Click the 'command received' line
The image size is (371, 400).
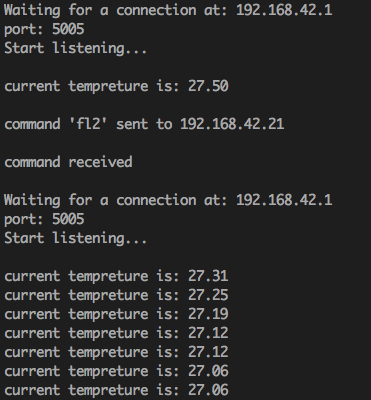68,162
